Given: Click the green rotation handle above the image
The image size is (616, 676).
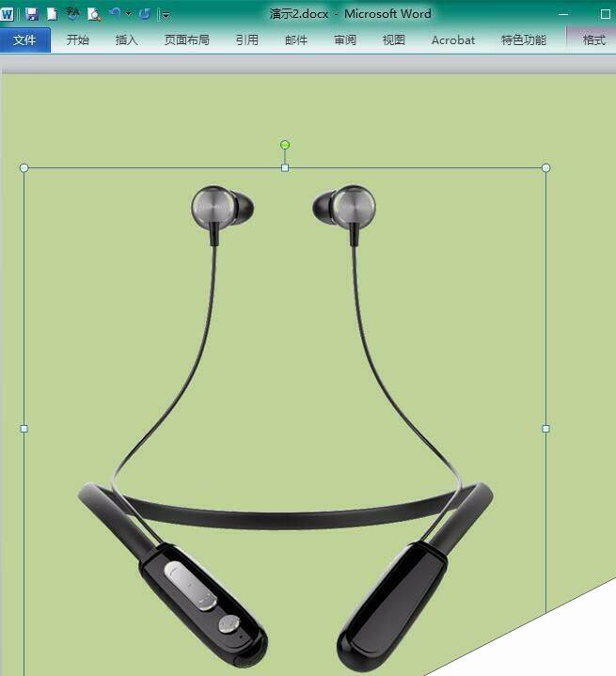Looking at the screenshot, I should tap(285, 145).
